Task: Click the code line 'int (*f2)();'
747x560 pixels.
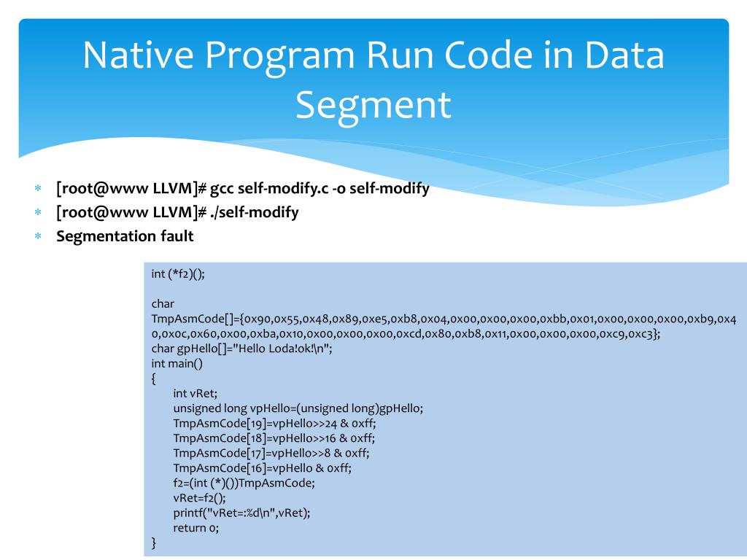Action: coord(178,274)
